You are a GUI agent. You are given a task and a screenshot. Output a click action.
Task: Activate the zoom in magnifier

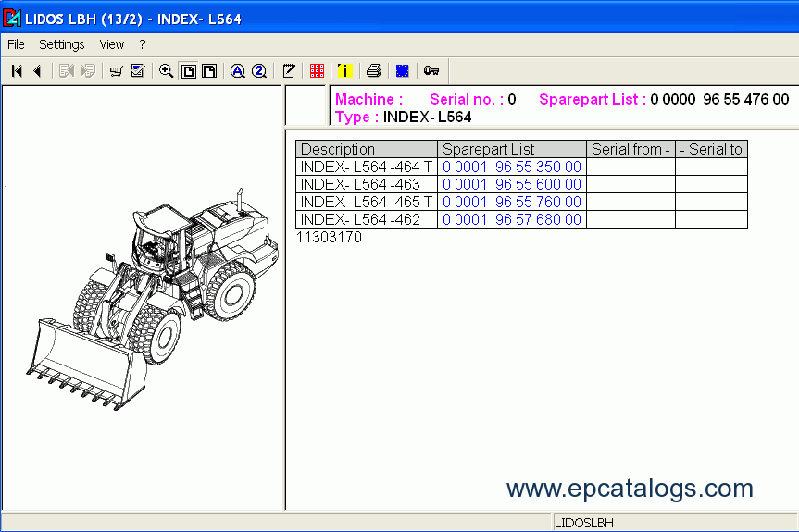(166, 70)
